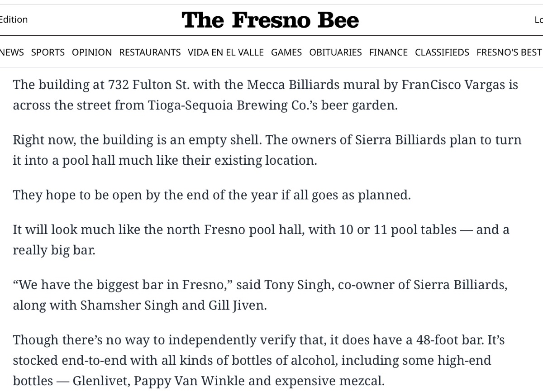The height and width of the screenshot is (392, 543).
Task: Click the paragraph mentioning 732 Fulton St.
Action: [x=266, y=95]
